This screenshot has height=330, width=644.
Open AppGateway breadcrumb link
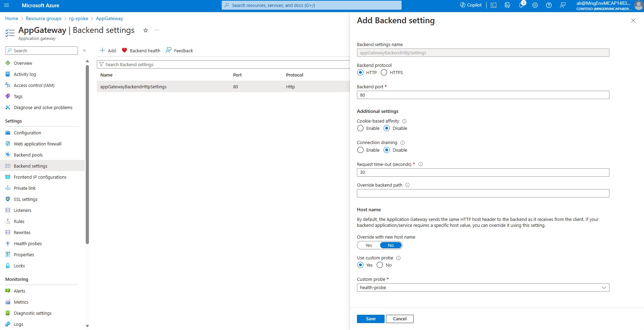click(109, 19)
